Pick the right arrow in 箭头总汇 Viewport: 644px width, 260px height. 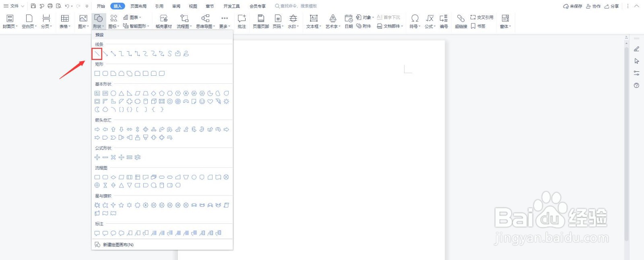[97, 129]
